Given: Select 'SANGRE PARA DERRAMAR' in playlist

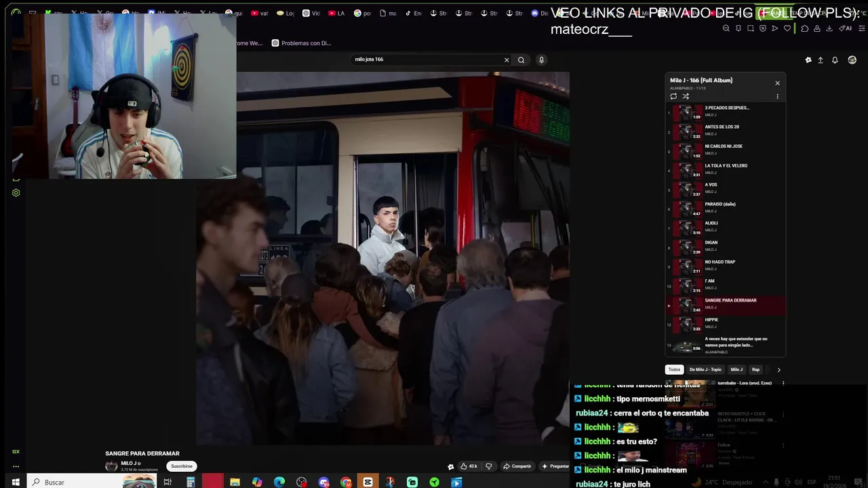Looking at the screenshot, I should pyautogui.click(x=726, y=304).
